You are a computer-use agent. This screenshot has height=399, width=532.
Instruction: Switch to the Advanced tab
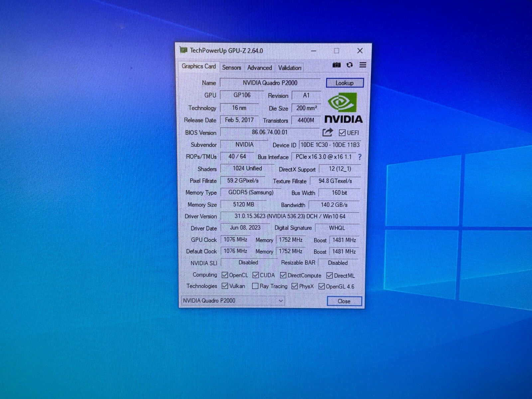click(260, 67)
